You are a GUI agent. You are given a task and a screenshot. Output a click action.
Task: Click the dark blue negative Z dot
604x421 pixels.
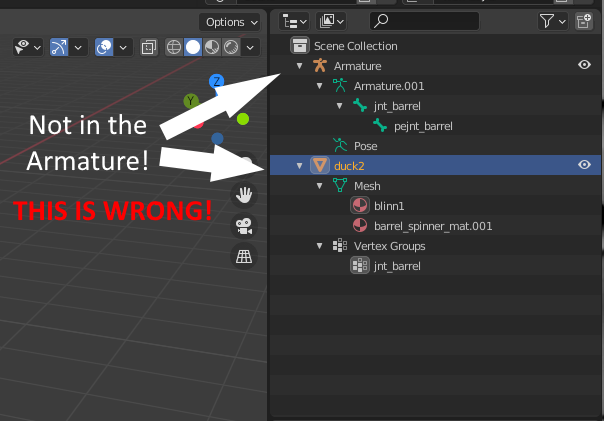click(217, 138)
